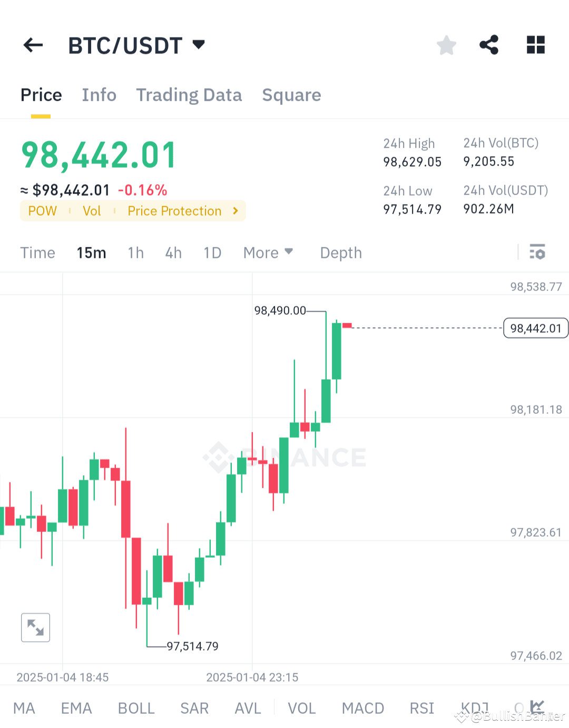Click the grid layout icon top right

pyautogui.click(x=535, y=45)
